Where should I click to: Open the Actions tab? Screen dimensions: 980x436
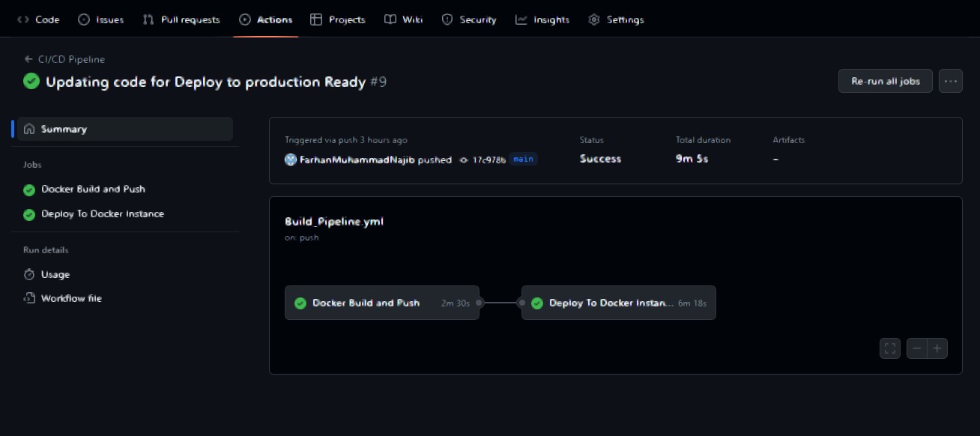coord(266,19)
